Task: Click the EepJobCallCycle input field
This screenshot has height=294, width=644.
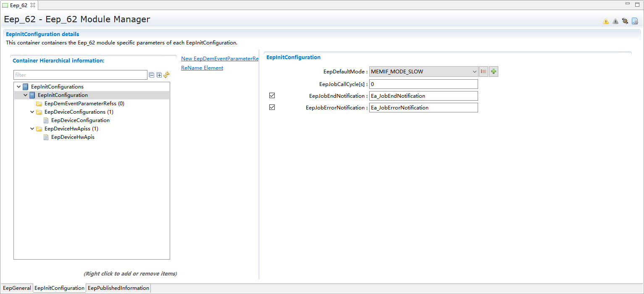Action: (423, 84)
